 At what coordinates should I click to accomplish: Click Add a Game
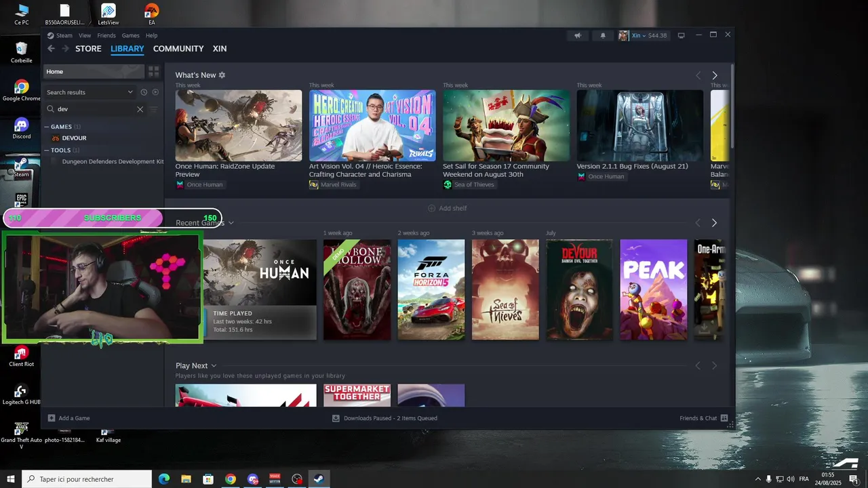click(68, 418)
